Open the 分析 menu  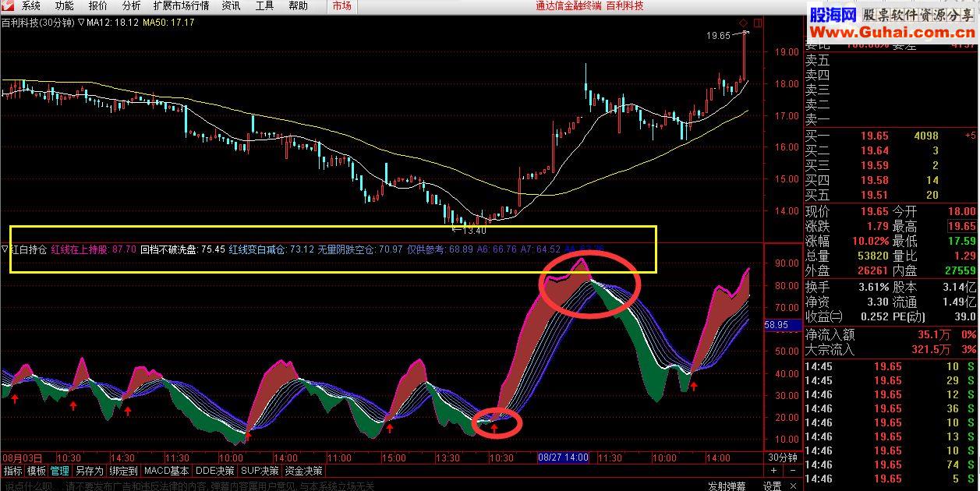click(131, 5)
